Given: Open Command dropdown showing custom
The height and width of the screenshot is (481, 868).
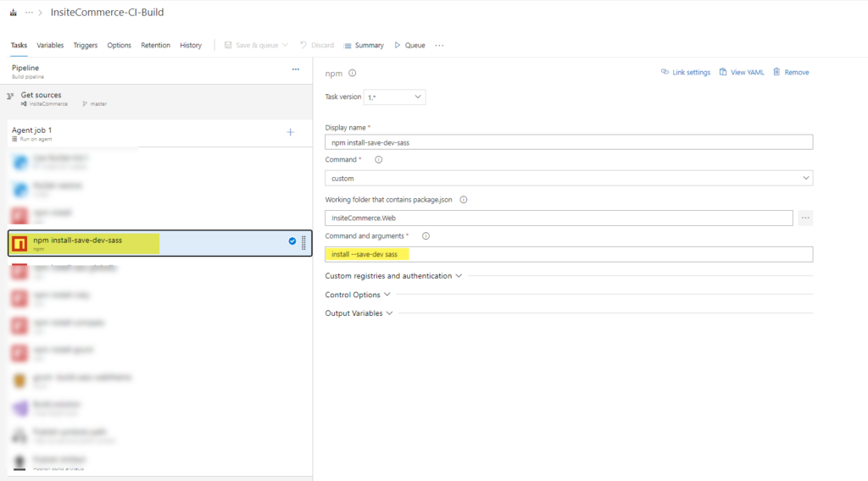Looking at the screenshot, I should coord(569,178).
